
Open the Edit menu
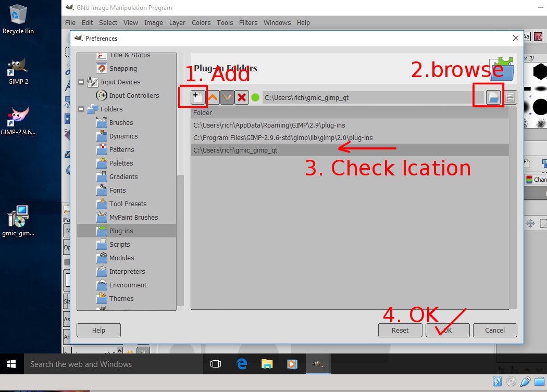click(87, 23)
